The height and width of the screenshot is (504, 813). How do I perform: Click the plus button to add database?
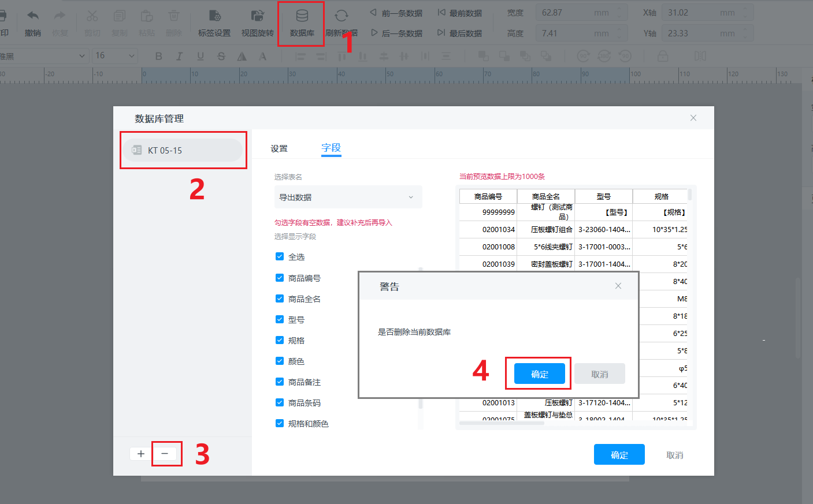coord(140,454)
